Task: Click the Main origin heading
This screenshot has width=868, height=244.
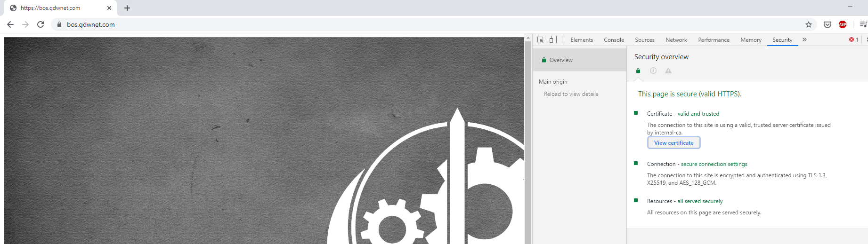Action: 553,82
